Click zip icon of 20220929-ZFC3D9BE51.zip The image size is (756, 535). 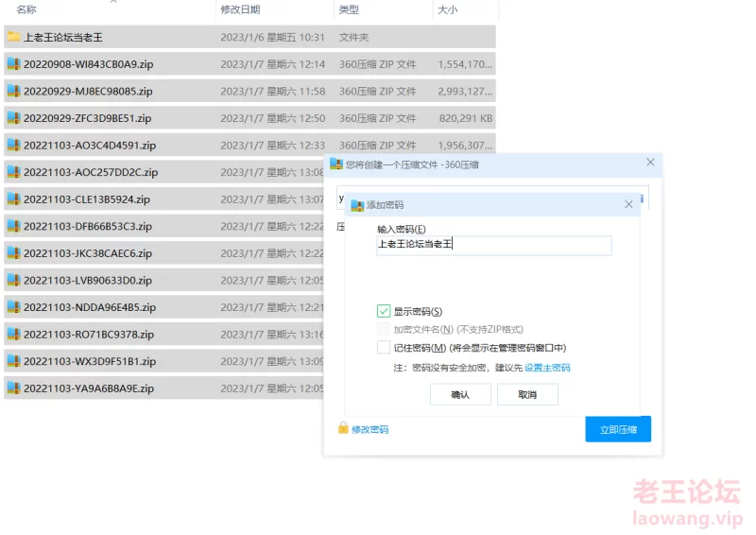click(13, 118)
